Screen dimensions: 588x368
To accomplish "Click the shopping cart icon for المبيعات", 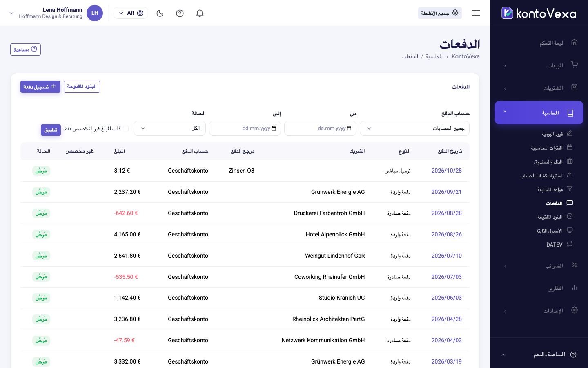I will tap(575, 65).
